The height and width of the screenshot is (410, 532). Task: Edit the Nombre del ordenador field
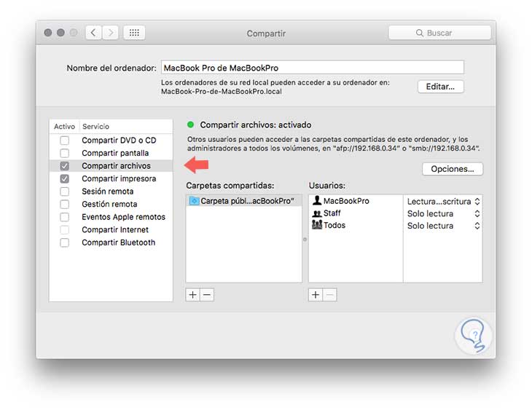313,68
